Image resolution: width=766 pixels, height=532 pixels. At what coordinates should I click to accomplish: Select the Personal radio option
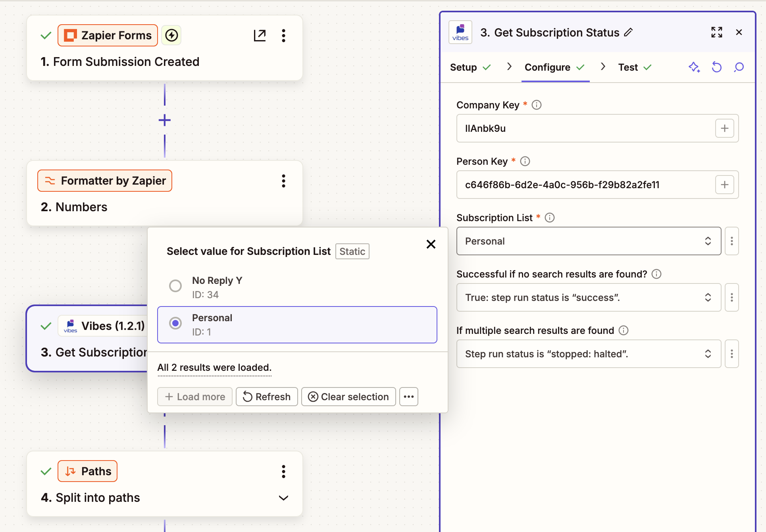175,323
